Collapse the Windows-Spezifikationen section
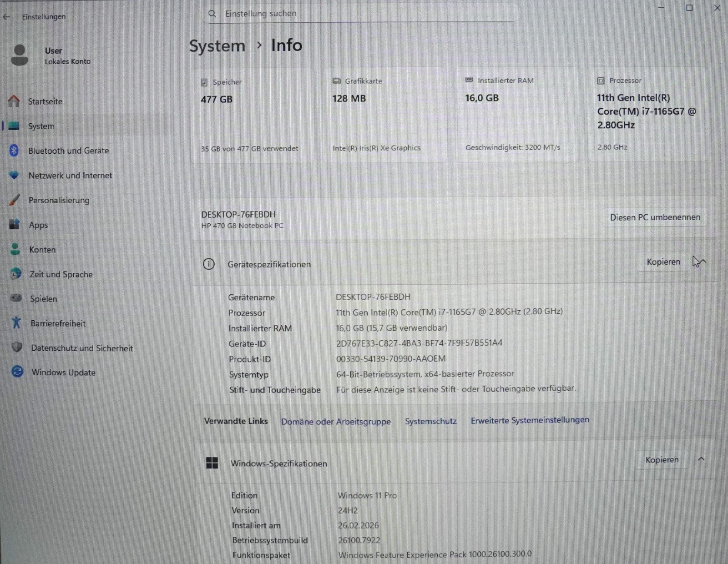The image size is (728, 564). click(701, 459)
